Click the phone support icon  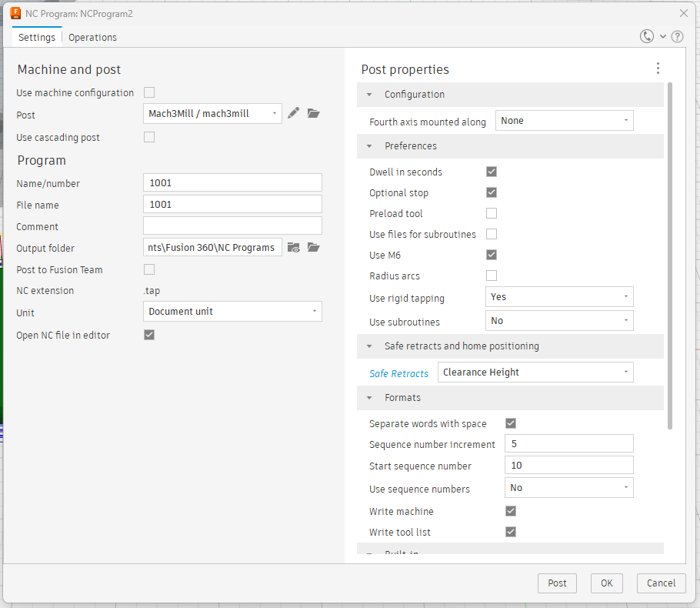[x=646, y=36]
